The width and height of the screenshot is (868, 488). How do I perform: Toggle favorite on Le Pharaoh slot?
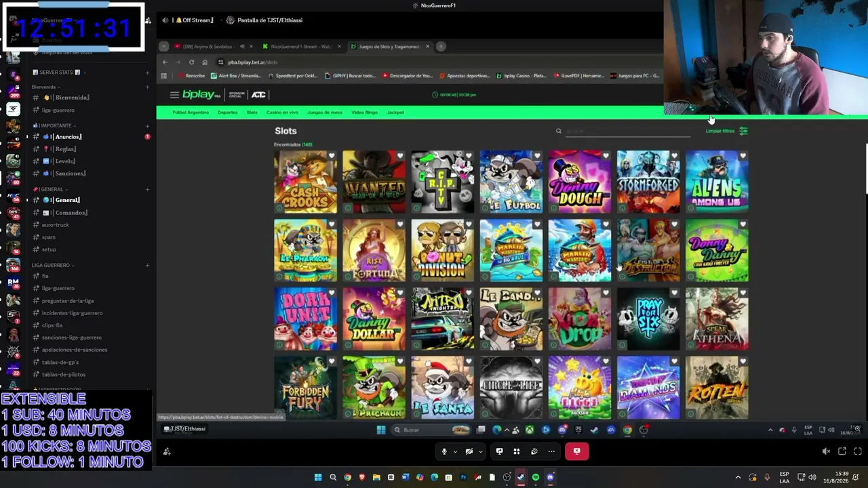(x=332, y=225)
